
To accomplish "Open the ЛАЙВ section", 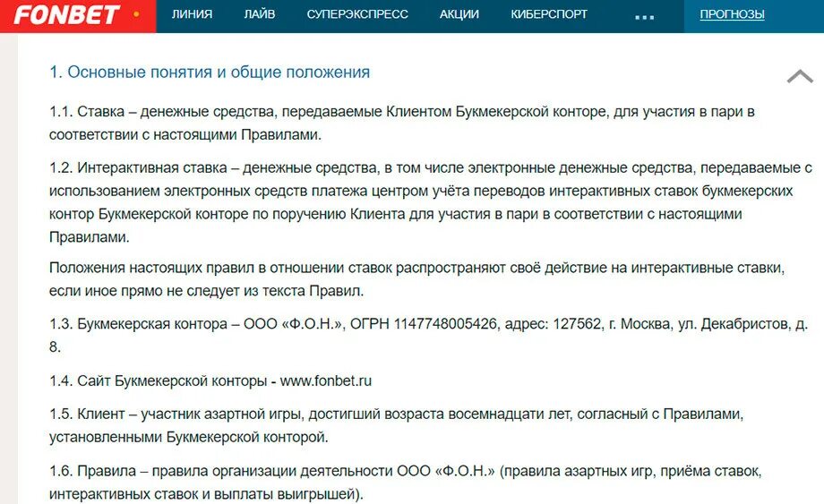I will point(260,14).
